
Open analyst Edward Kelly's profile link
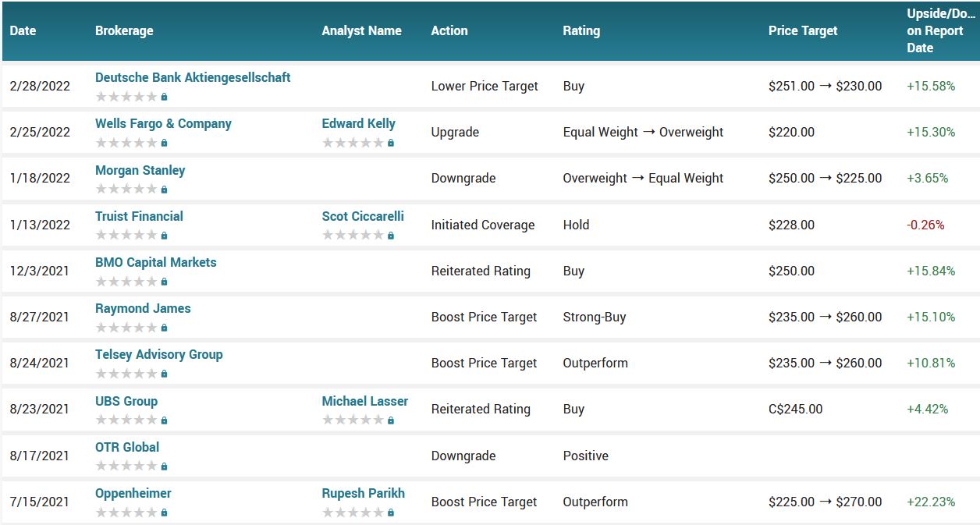[x=359, y=123]
